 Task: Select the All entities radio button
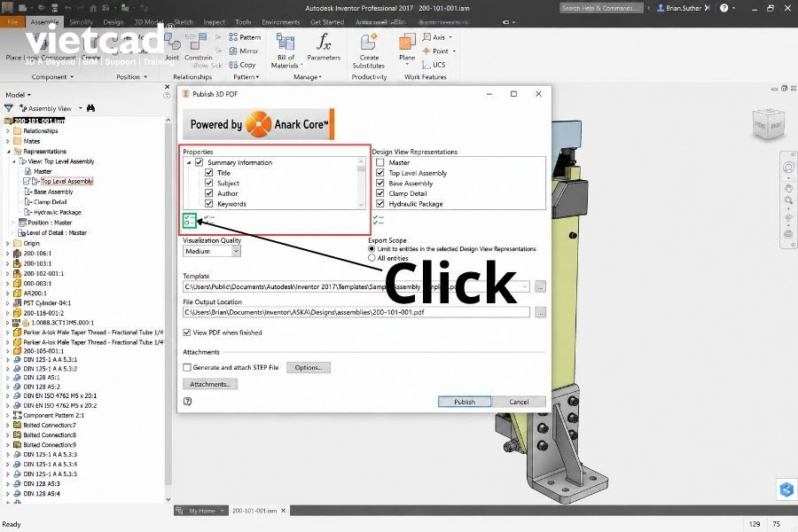click(372, 258)
